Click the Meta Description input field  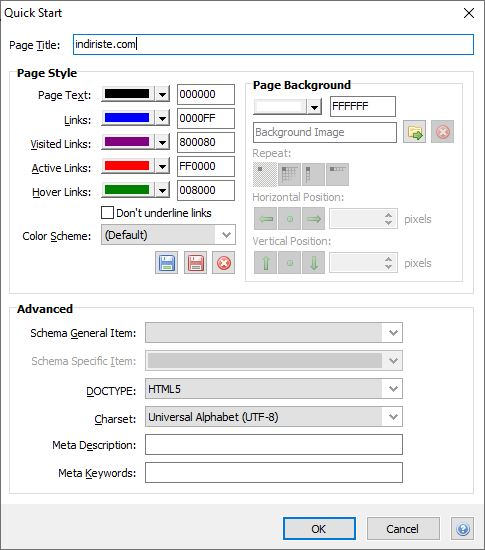274,444
